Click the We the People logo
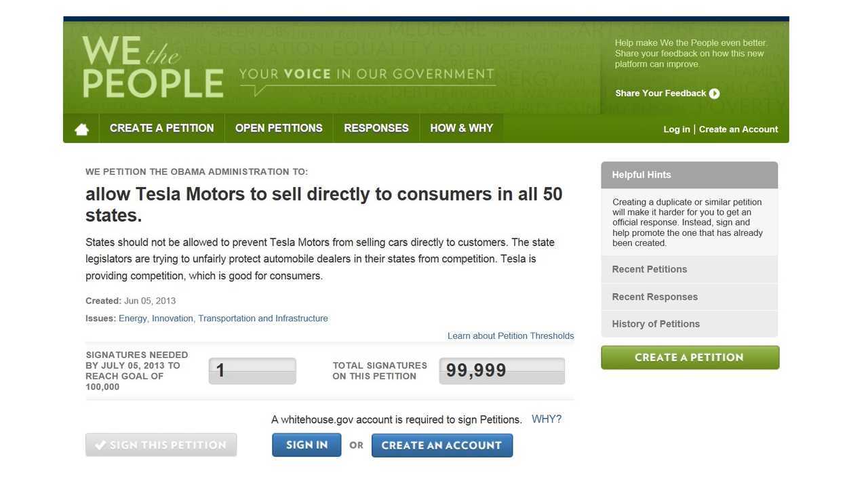The width and height of the screenshot is (868, 488). pos(153,66)
